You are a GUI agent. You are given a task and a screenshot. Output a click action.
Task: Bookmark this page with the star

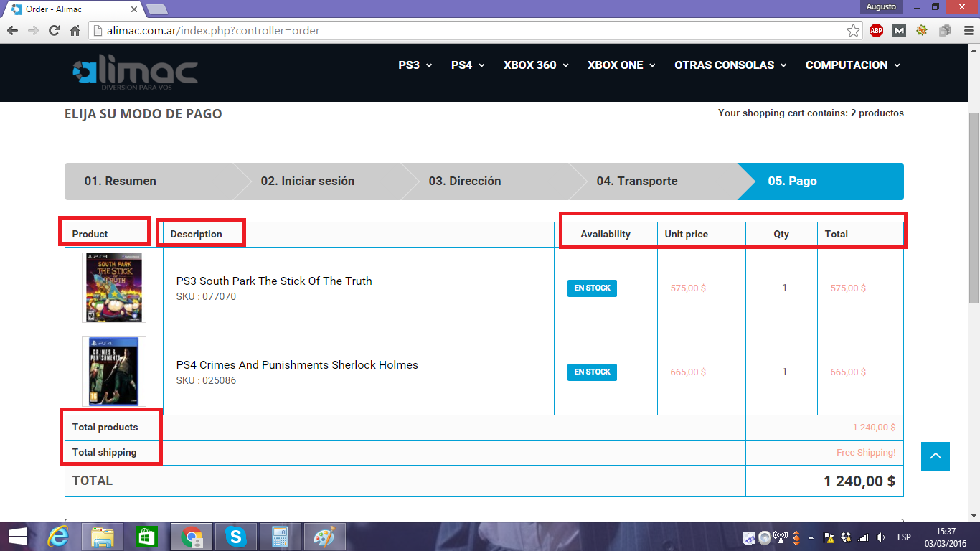[853, 31]
